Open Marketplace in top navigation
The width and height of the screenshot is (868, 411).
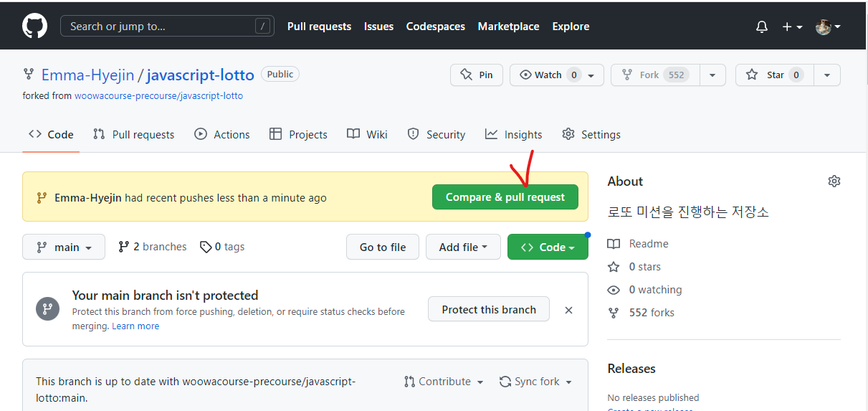(508, 27)
